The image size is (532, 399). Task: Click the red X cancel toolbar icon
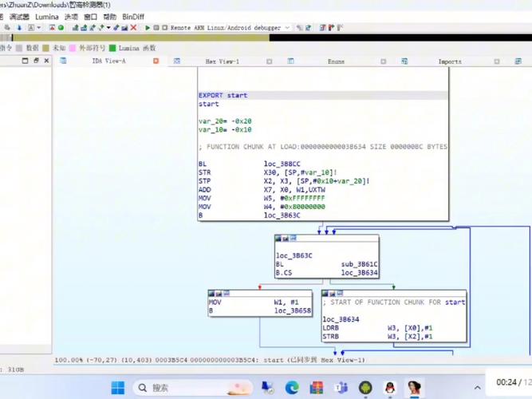pyautogui.click(x=133, y=28)
